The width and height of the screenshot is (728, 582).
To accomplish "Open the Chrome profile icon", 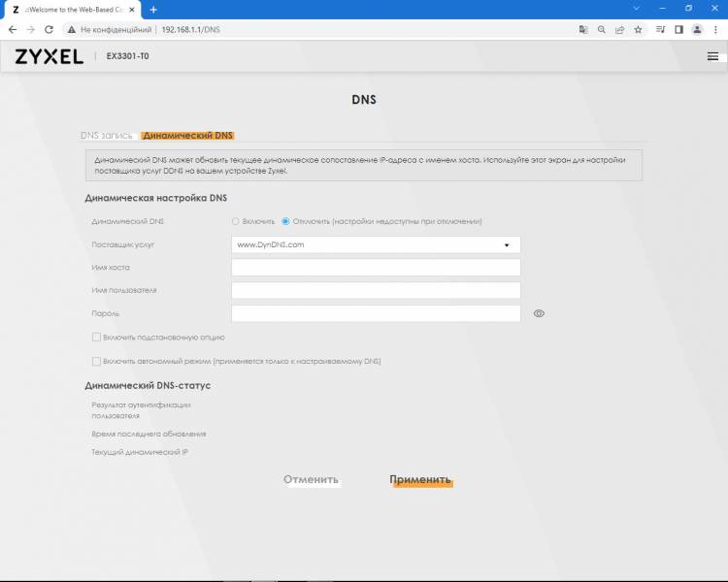I will tap(697, 30).
